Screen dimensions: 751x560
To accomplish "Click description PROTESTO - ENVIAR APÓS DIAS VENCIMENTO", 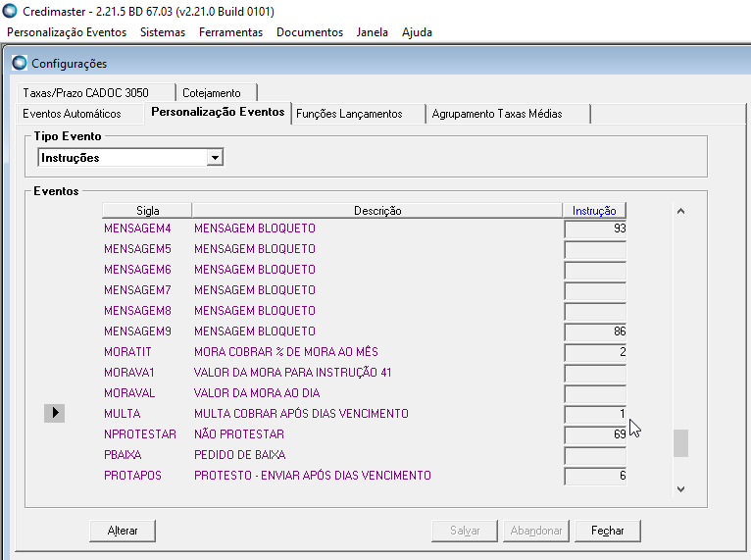I will coord(313,476).
